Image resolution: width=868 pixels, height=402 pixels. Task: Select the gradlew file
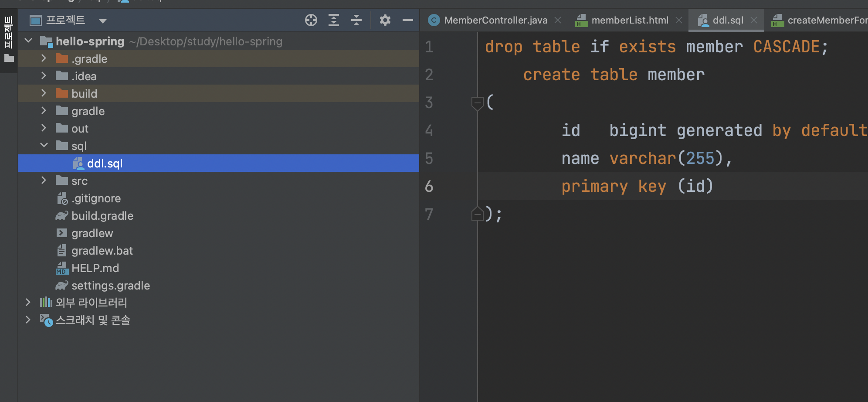(219, 233)
